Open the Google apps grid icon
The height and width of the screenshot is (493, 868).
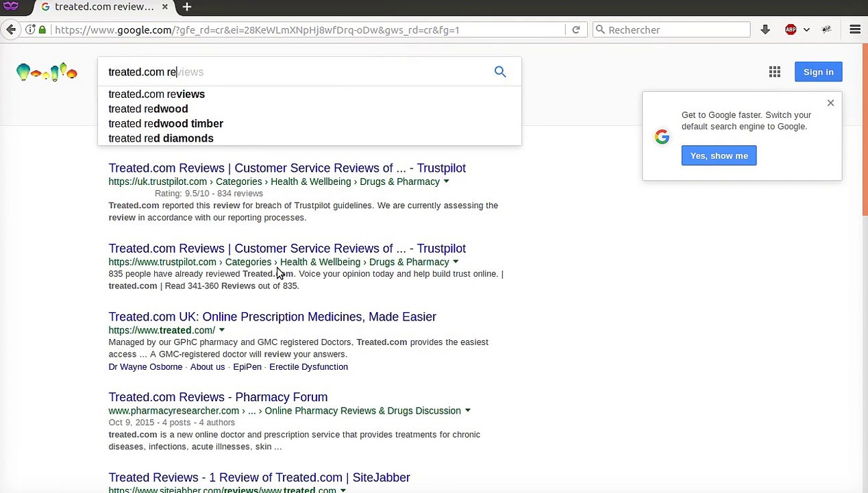[x=775, y=72]
